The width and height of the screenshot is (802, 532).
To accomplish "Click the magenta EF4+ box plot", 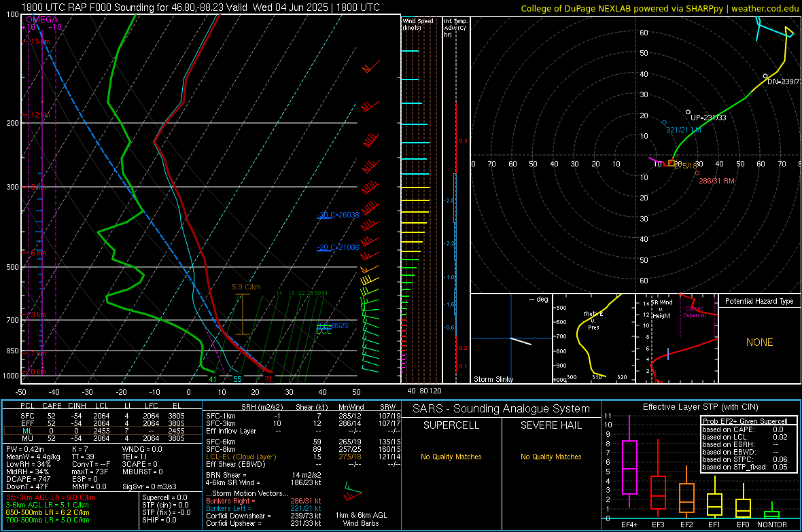I will coord(629,467).
